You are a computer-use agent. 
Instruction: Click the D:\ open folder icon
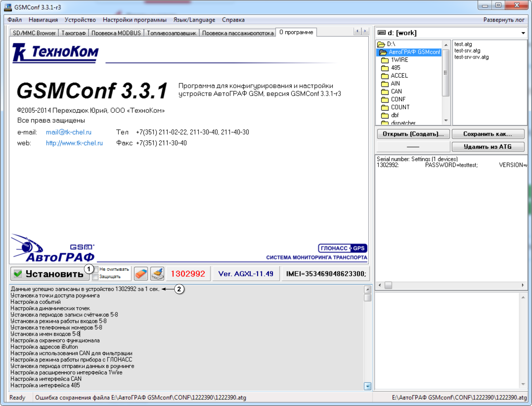[381, 44]
